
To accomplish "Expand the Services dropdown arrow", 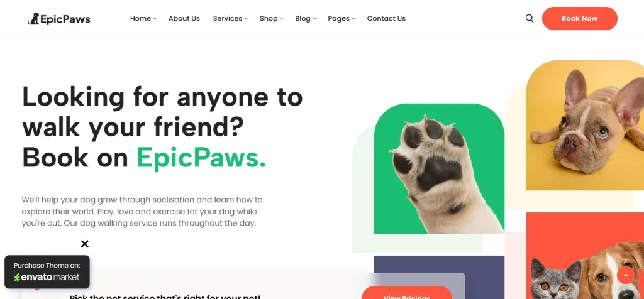I will (246, 19).
